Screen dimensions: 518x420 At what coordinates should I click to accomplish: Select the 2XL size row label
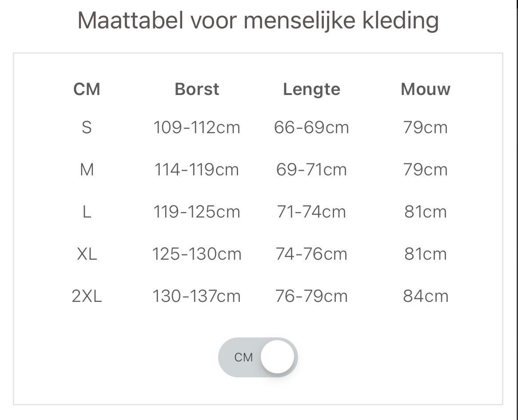[x=87, y=296]
